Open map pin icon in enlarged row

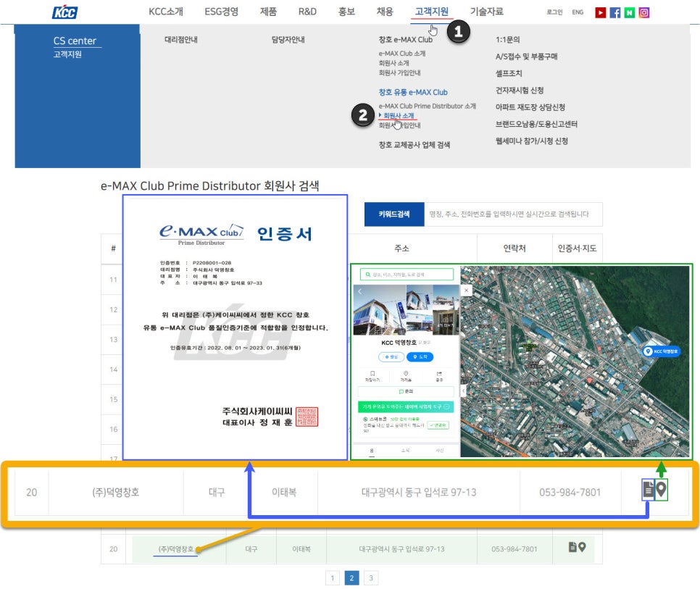pos(661,490)
